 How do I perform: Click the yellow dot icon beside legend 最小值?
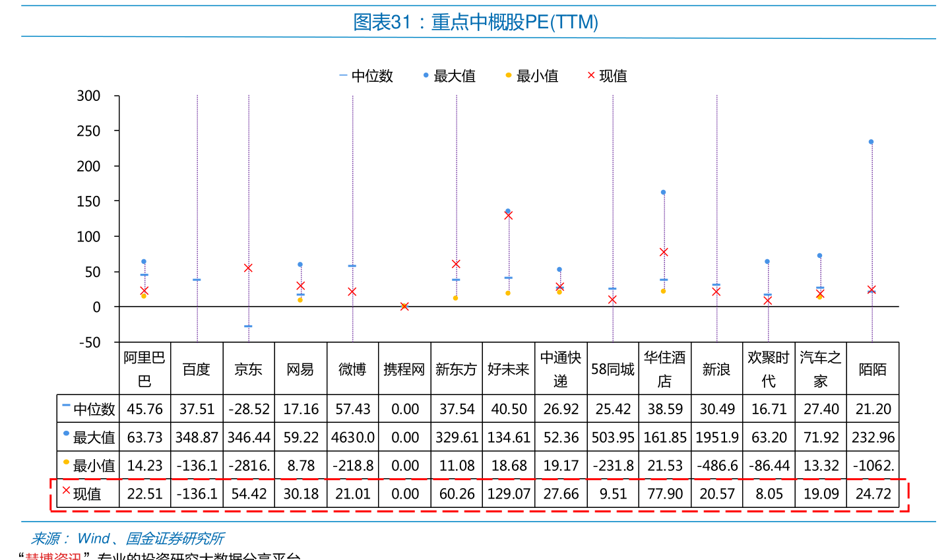coord(508,75)
